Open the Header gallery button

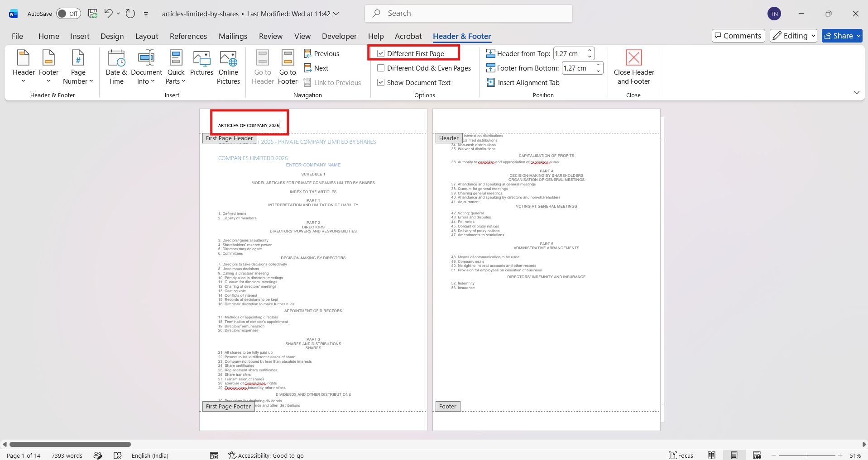[x=24, y=67]
